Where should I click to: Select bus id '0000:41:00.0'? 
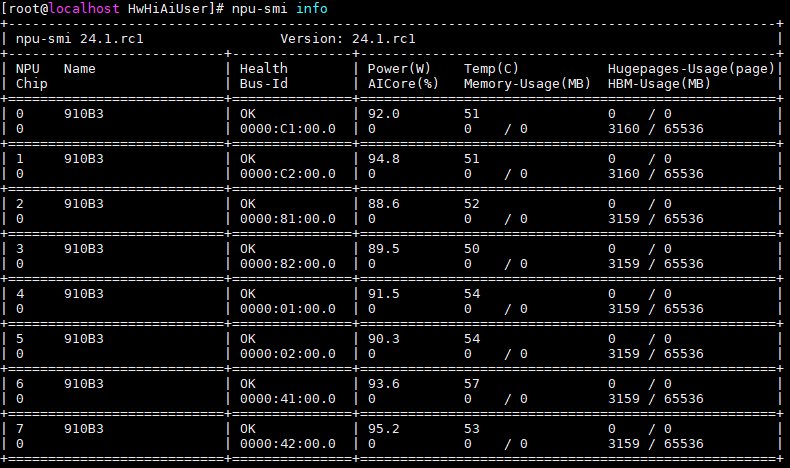pyautogui.click(x=288, y=399)
